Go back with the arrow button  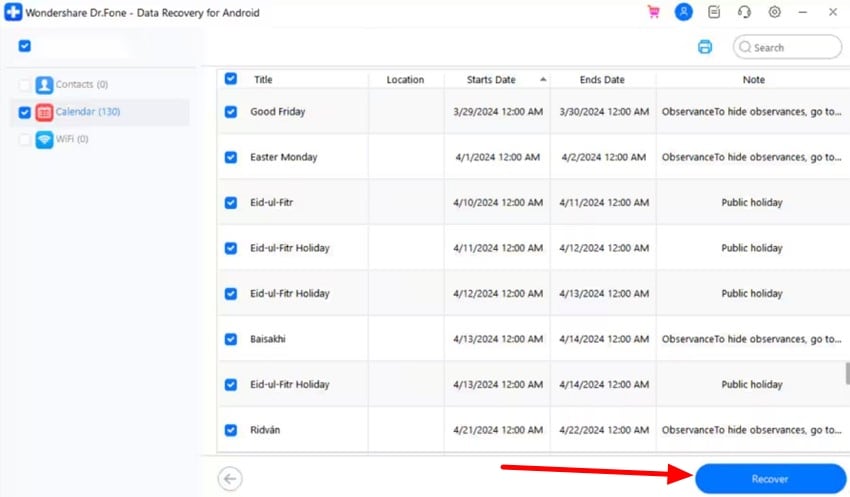tap(230, 479)
